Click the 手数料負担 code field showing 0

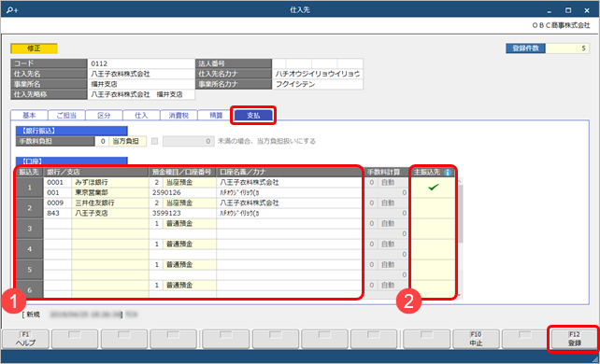click(x=102, y=141)
